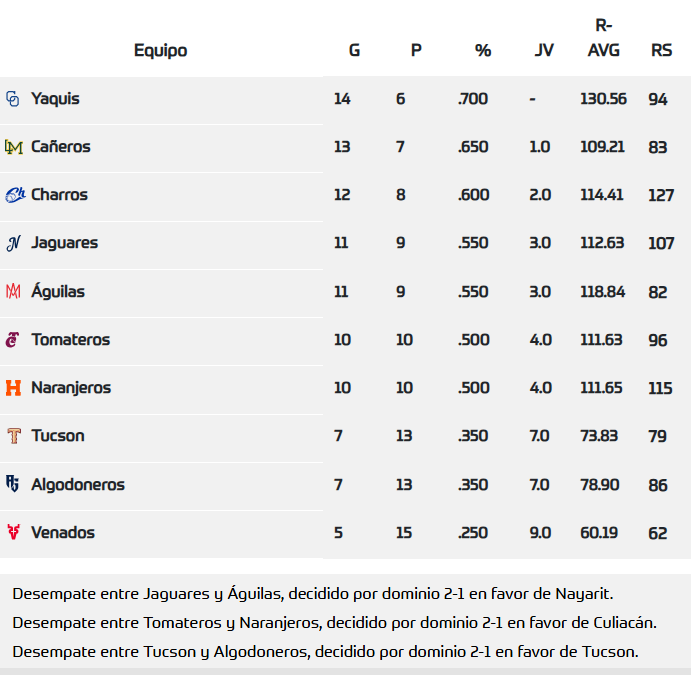Click the Jaguares team logo icon
Viewport: 691px width, 675px height.
coord(13,243)
